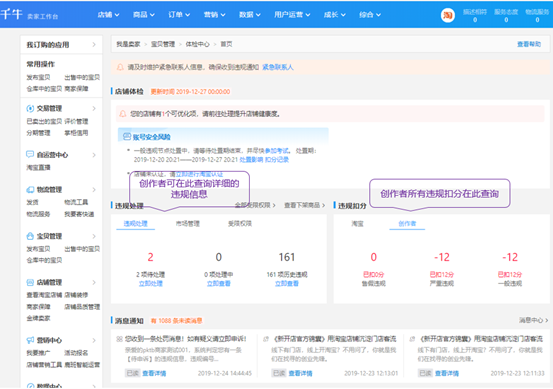Select the 违规处理 tab
Image resolution: width=553 pixels, height=389 pixels.
[x=135, y=224]
